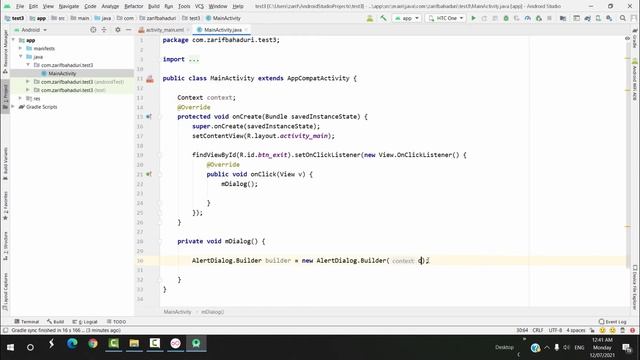640x360 pixels.
Task: Click the Search Everywhere magnifier icon
Action: 623,18
